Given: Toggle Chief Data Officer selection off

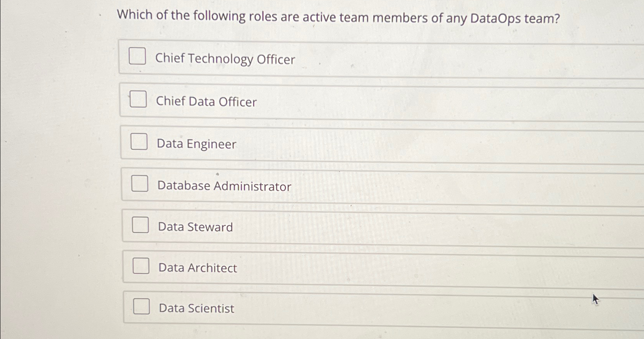Looking at the screenshot, I should (137, 99).
